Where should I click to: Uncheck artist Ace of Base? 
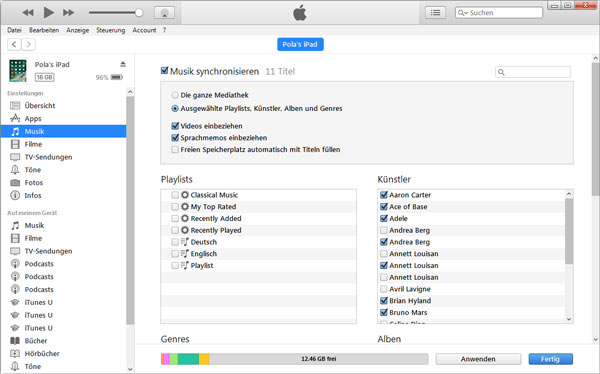pyautogui.click(x=384, y=207)
